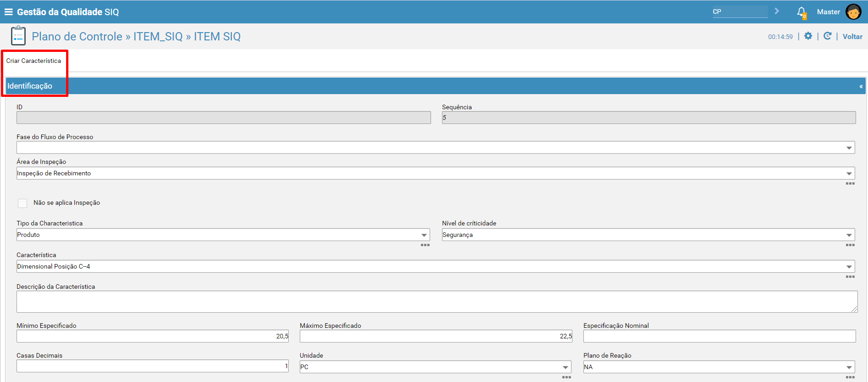The width and height of the screenshot is (868, 382).
Task: Open Característica dropdown showing Dimensional Posição
Action: point(436,266)
